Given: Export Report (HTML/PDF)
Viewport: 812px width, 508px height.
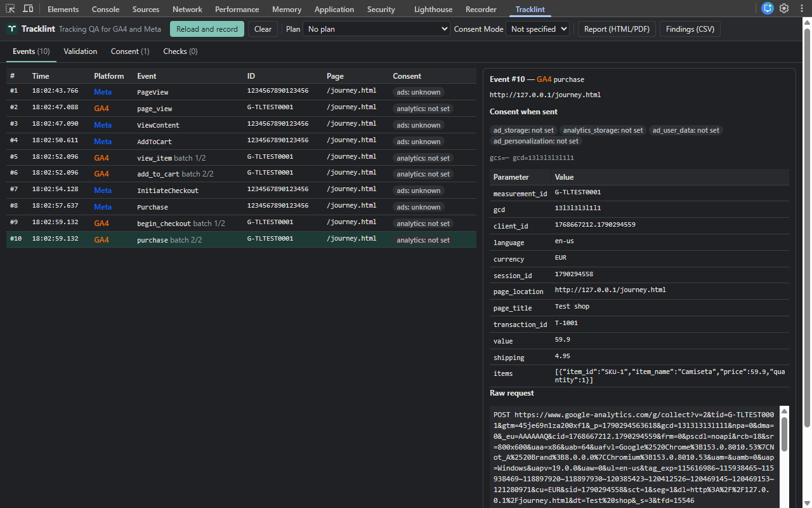Looking at the screenshot, I should [x=617, y=29].
